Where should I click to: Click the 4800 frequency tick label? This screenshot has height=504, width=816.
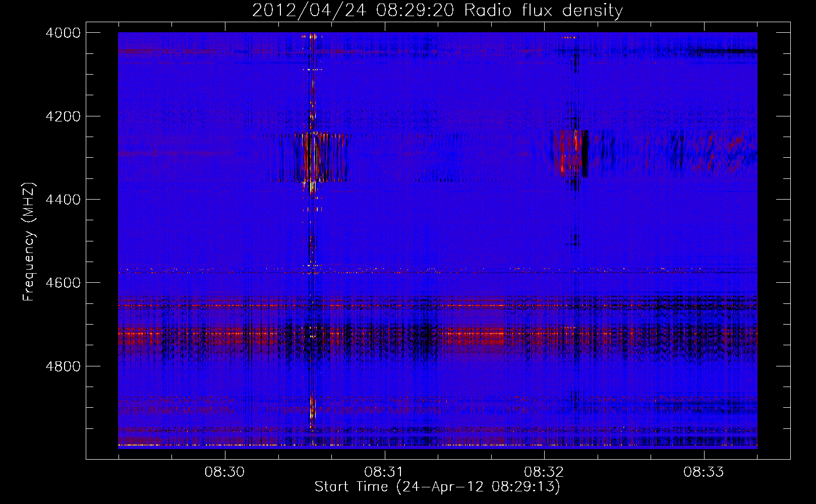tap(63, 366)
